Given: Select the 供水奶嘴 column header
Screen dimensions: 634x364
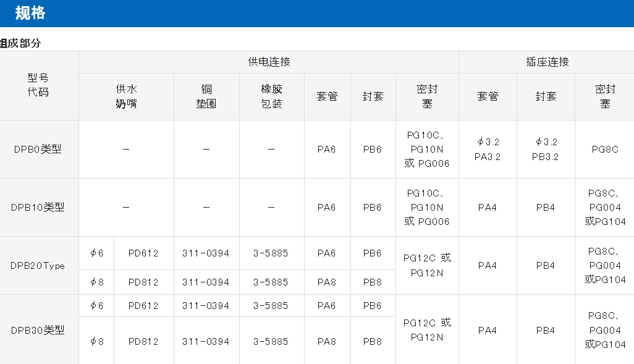Looking at the screenshot, I should click(126, 96).
